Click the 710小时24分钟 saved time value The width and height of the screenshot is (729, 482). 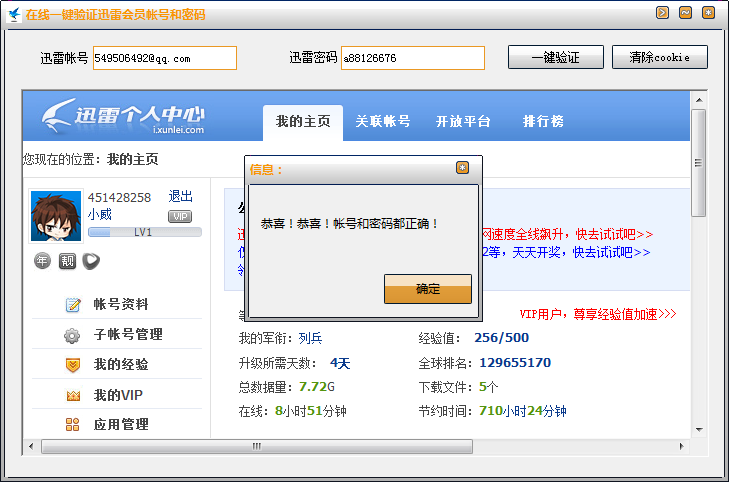coord(523,411)
